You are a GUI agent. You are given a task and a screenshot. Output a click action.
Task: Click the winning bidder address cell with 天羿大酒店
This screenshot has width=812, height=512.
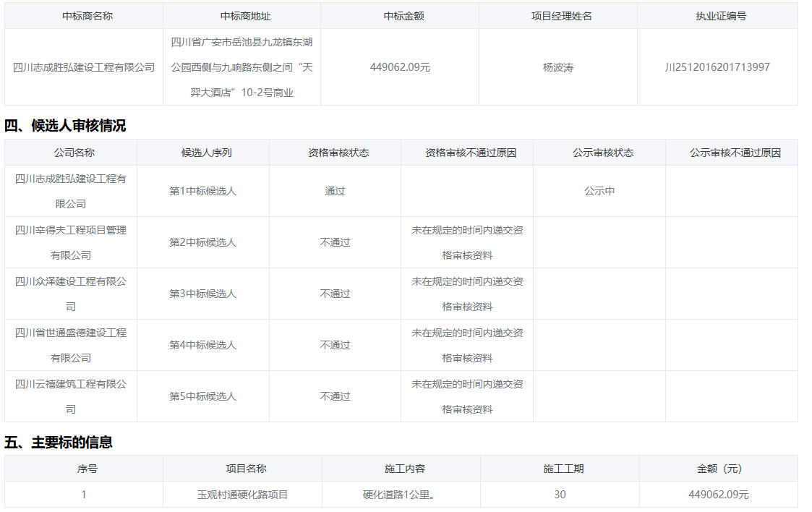pos(242,67)
